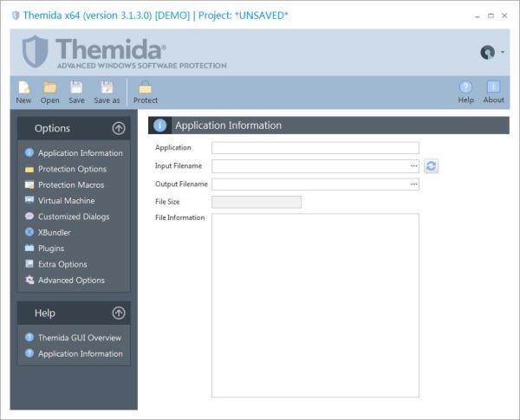Click the File Size field

point(257,202)
